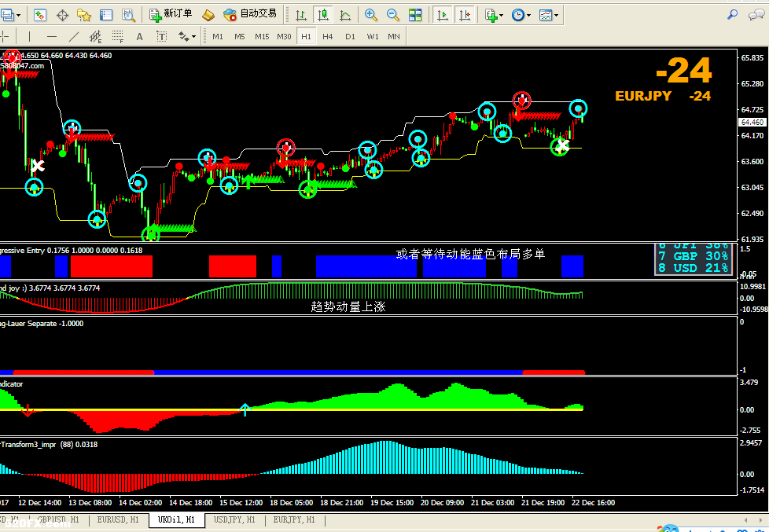Open the Navigator folder-star icon
This screenshot has width=769, height=532.
click(84, 15)
